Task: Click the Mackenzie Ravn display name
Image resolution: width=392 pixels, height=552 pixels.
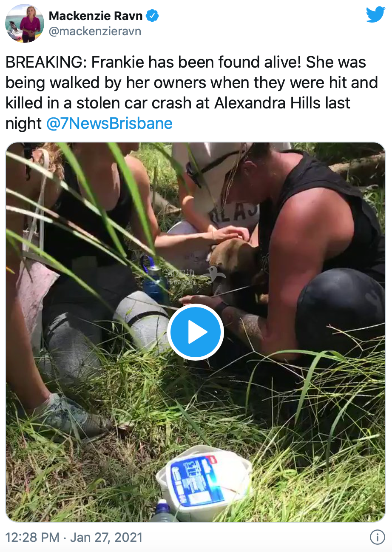Action: tap(96, 16)
